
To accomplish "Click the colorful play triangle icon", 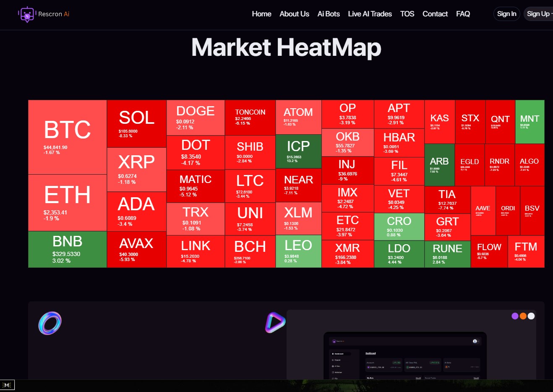I will tap(275, 322).
